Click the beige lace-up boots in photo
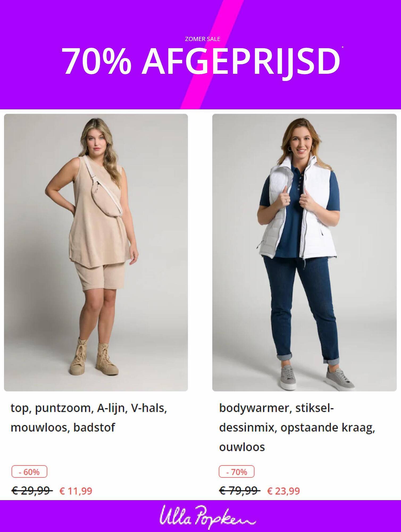This screenshot has width=401, height=532. click(x=94, y=356)
